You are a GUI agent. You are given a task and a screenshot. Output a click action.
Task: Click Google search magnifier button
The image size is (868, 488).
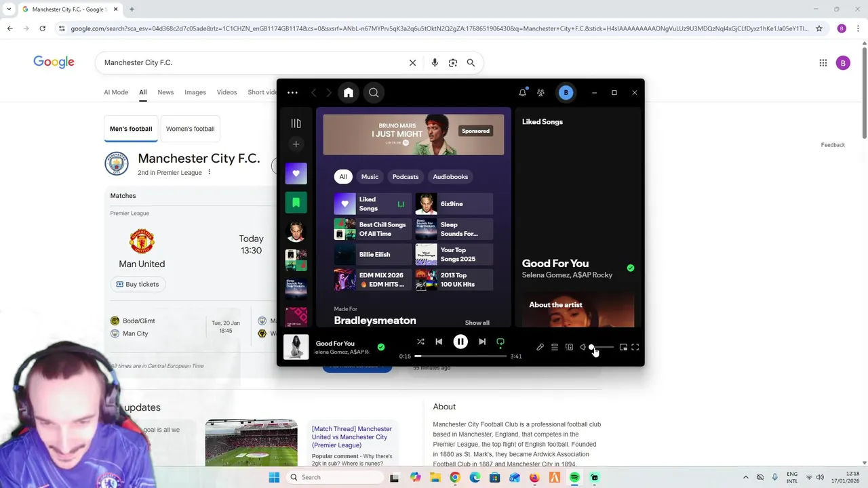click(471, 62)
